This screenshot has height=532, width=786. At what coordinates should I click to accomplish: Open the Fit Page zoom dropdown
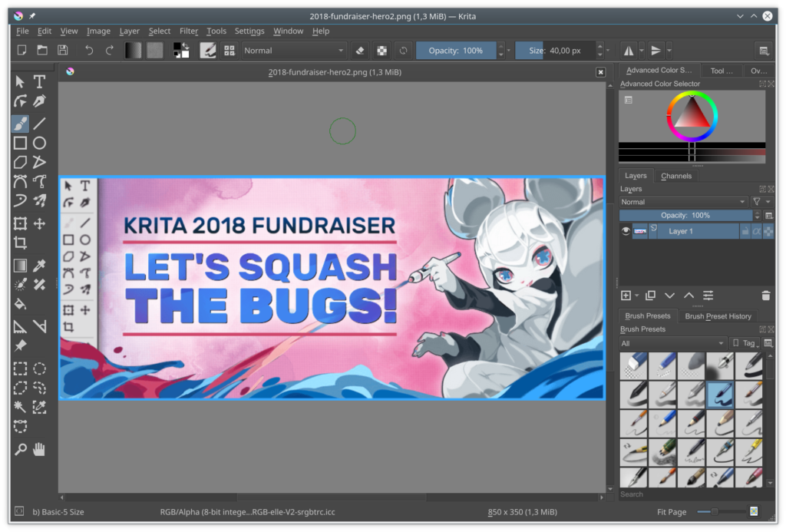click(672, 512)
